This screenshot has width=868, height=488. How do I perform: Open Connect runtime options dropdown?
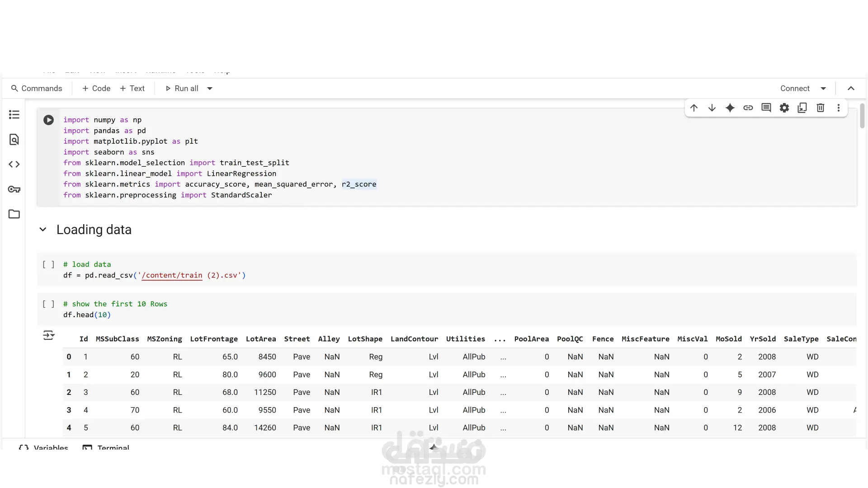coord(823,89)
